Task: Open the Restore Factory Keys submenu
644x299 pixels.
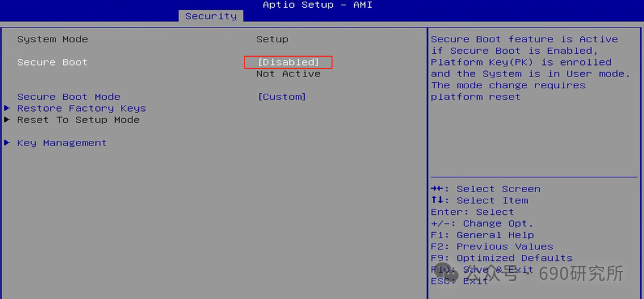Action: pyautogui.click(x=81, y=108)
